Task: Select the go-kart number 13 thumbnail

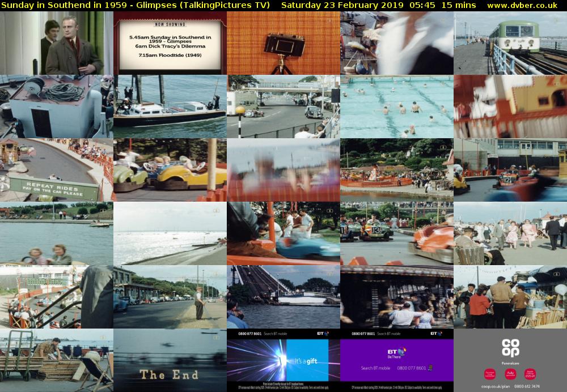Action: 397,233
